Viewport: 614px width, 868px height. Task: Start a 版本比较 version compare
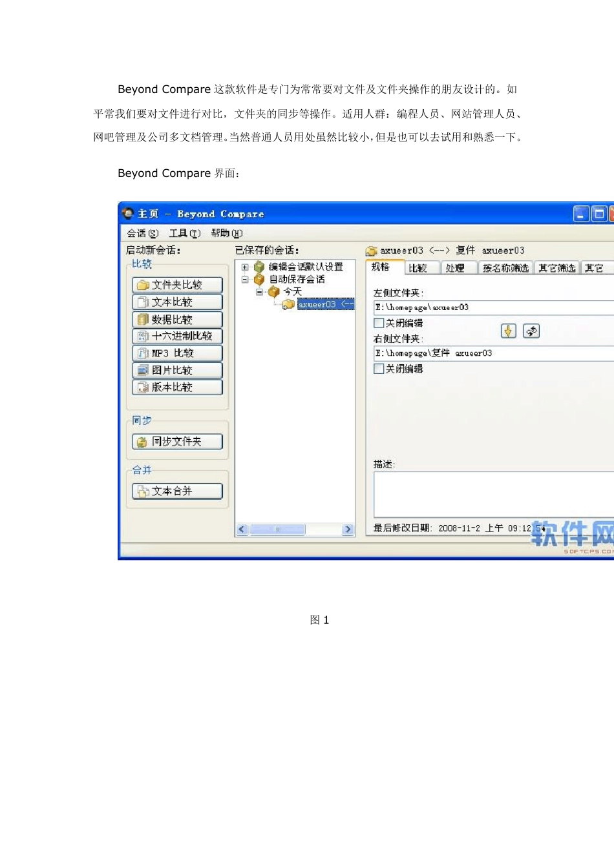pyautogui.click(x=177, y=387)
